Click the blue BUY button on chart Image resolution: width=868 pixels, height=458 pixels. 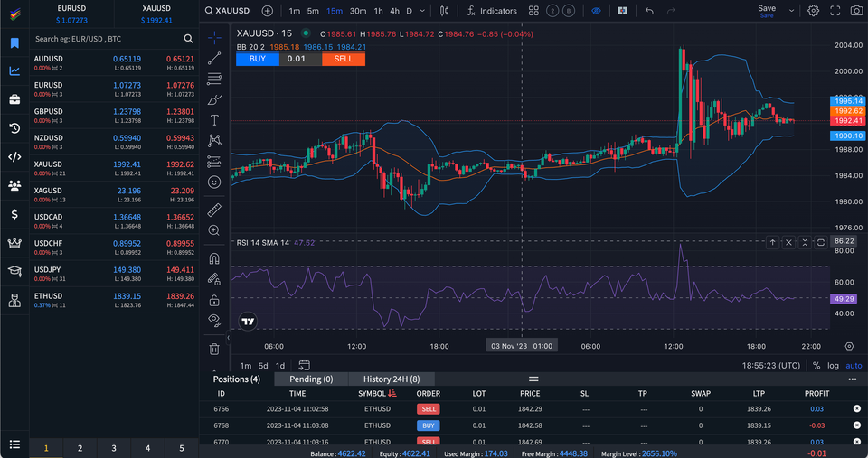point(258,59)
